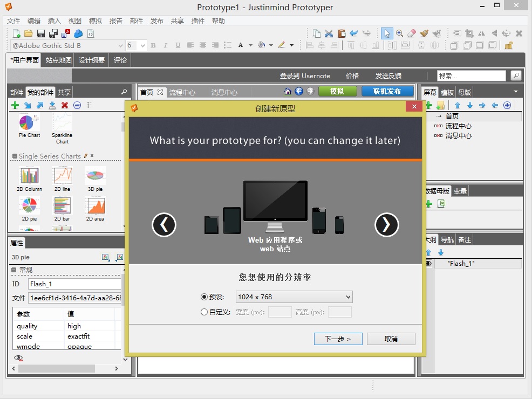Click the red X delete widget icon
Viewport: 532px width, 399px height.
(x=65, y=105)
